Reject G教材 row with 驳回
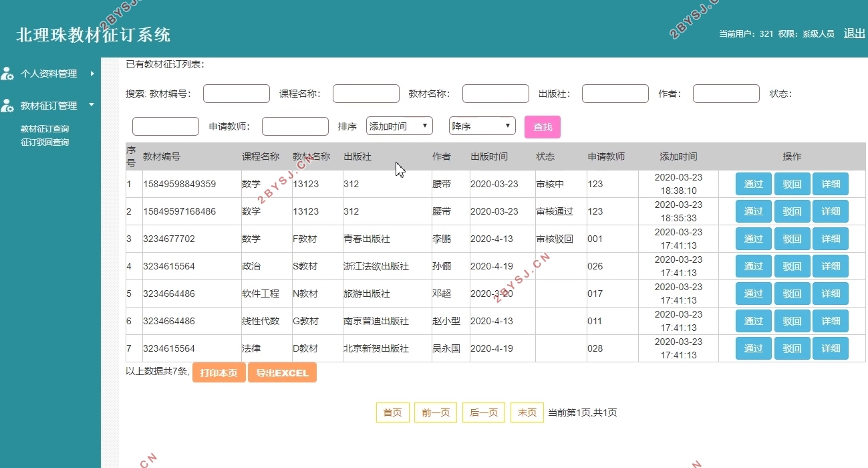This screenshot has width=868, height=468. coord(792,321)
